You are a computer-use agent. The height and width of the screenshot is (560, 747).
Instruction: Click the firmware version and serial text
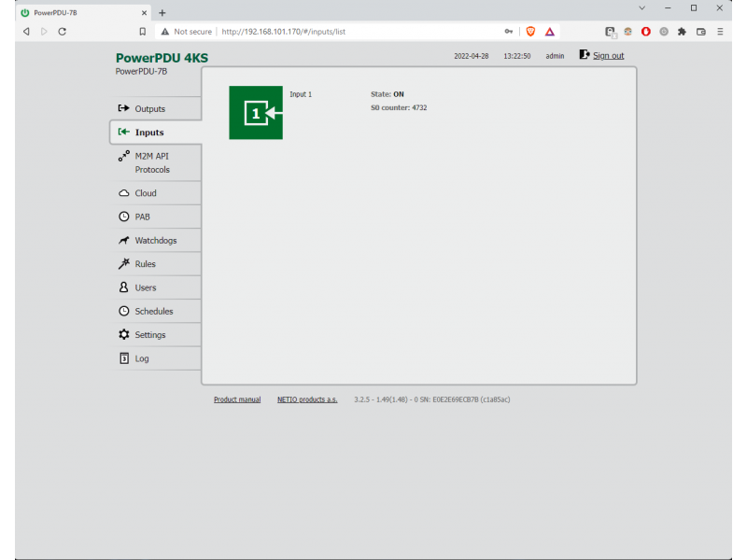click(431, 399)
